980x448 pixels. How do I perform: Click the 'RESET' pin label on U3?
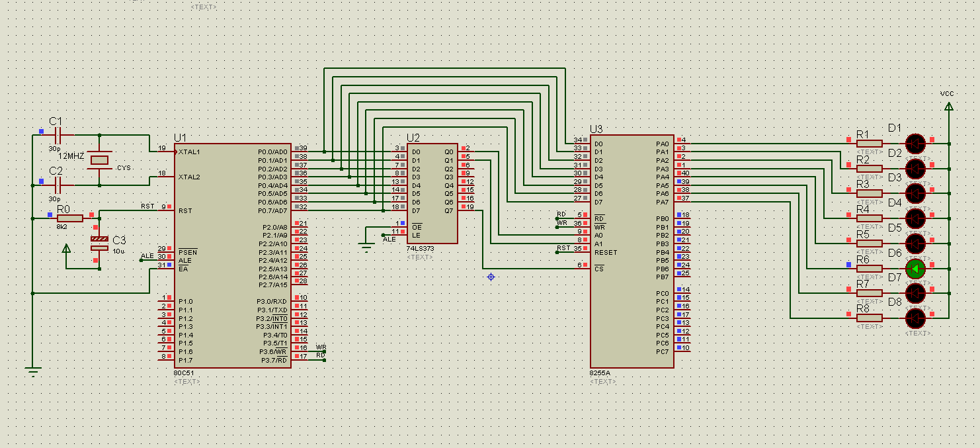(x=605, y=252)
